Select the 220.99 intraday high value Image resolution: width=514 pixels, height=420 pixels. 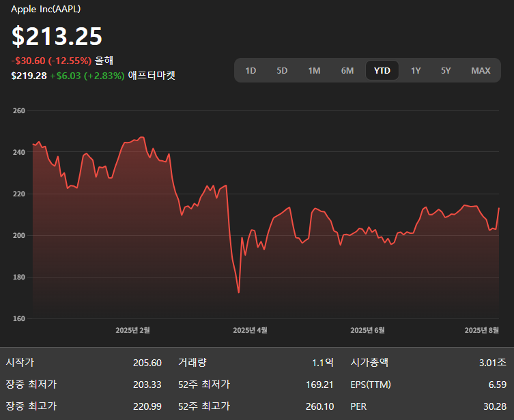(147, 406)
